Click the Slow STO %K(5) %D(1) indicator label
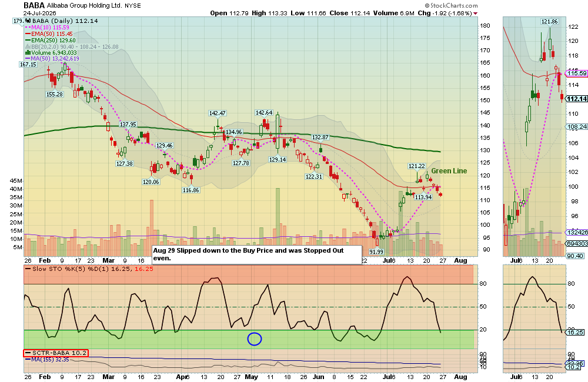Screen dimensions: 588x382 pos(89,269)
